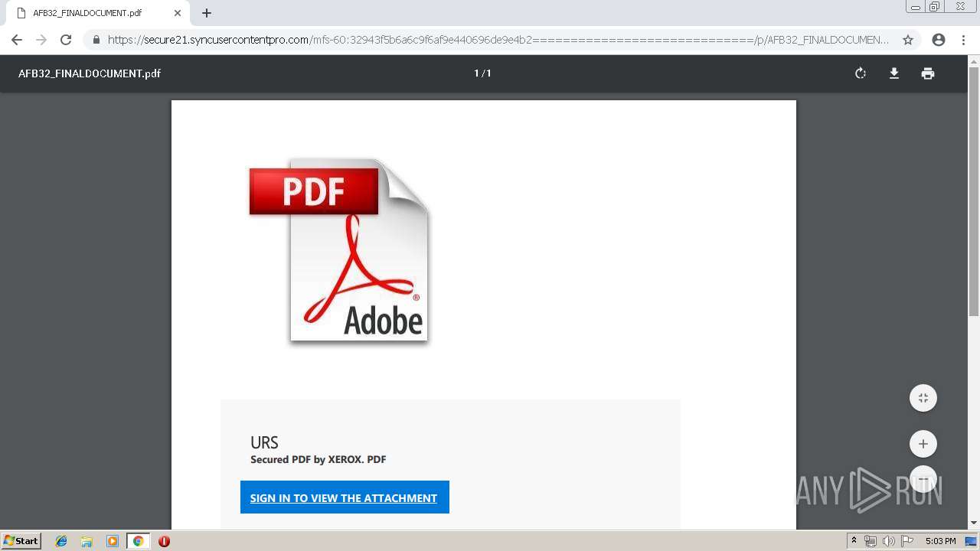Select the AFB32_FINALDOCUMENT.pdf tab
The height and width of the screenshot is (551, 980).
pyautogui.click(x=99, y=13)
